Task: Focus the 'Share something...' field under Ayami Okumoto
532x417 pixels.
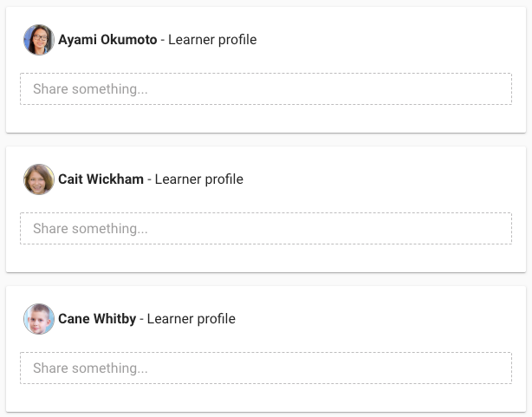Action: tap(265, 89)
